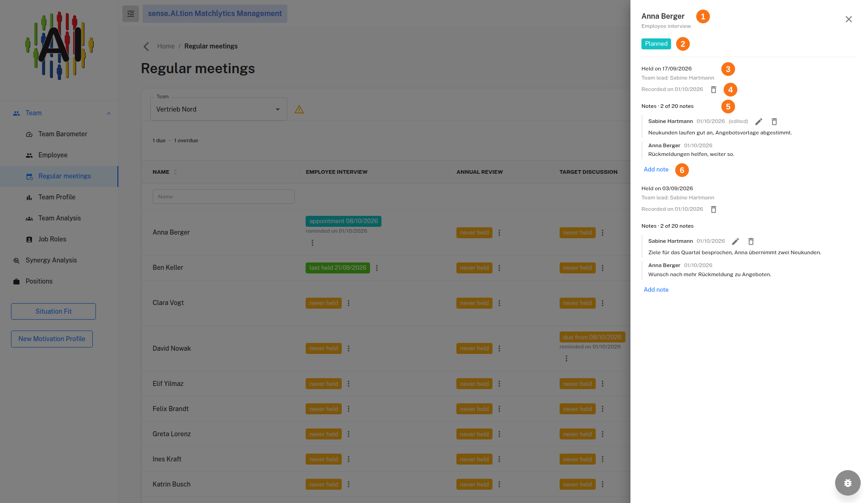Delete the meeting held on 17/09/2026

(714, 90)
